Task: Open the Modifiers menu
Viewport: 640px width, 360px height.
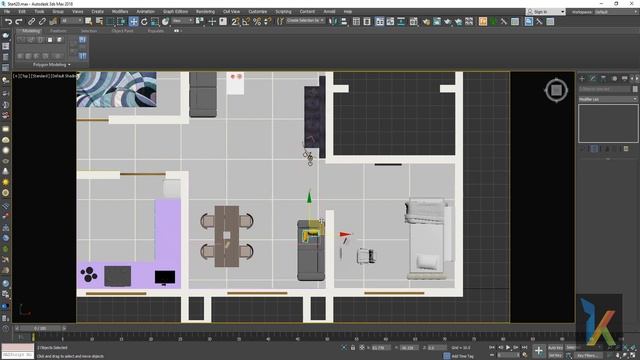Action: tap(120, 11)
